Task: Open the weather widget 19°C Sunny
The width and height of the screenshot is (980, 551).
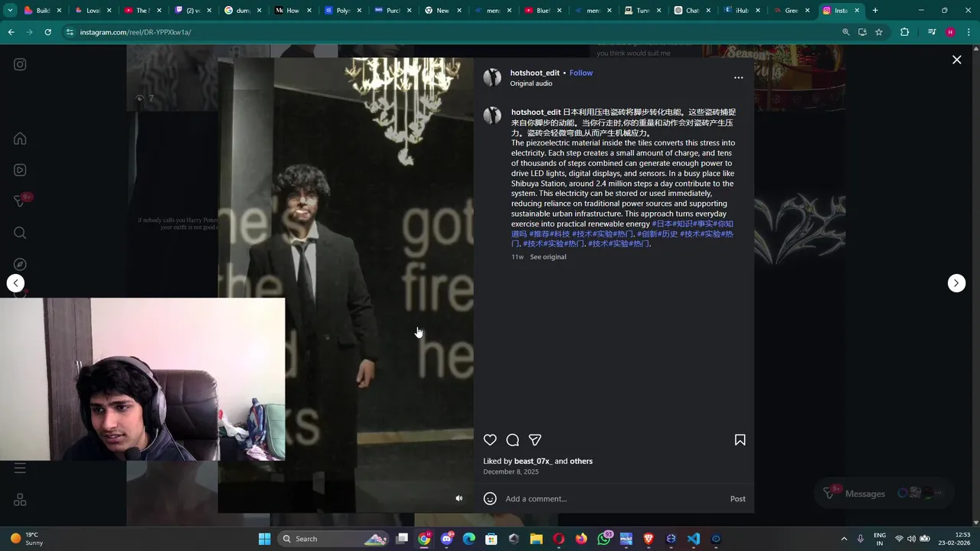Action: pos(27,539)
